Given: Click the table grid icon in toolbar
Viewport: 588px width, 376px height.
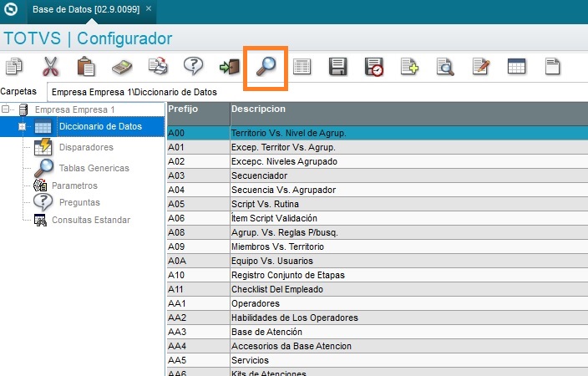Looking at the screenshot, I should point(516,66).
